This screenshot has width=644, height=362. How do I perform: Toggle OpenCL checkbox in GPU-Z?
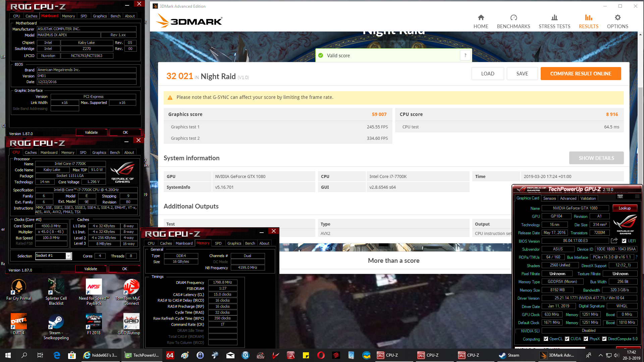(546, 339)
